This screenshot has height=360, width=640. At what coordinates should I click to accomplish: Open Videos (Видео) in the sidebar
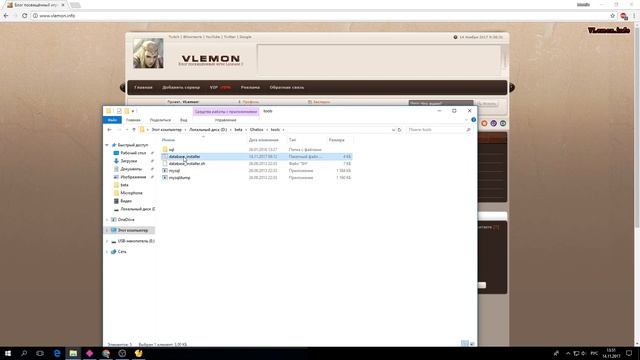(126, 201)
